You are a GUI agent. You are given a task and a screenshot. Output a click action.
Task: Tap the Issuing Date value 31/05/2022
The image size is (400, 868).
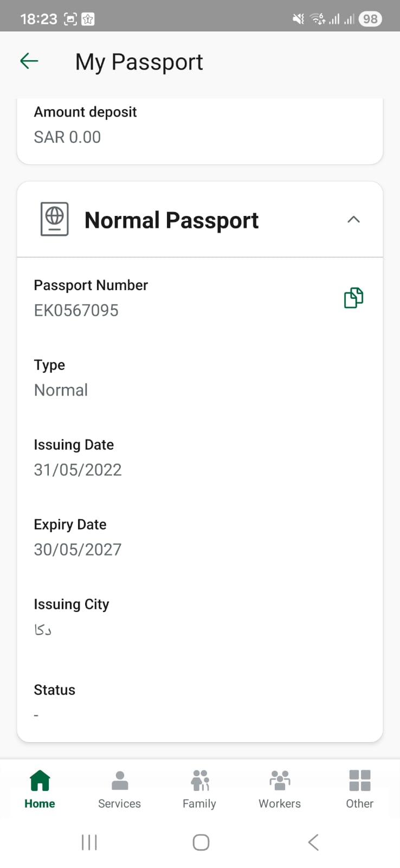coord(78,470)
